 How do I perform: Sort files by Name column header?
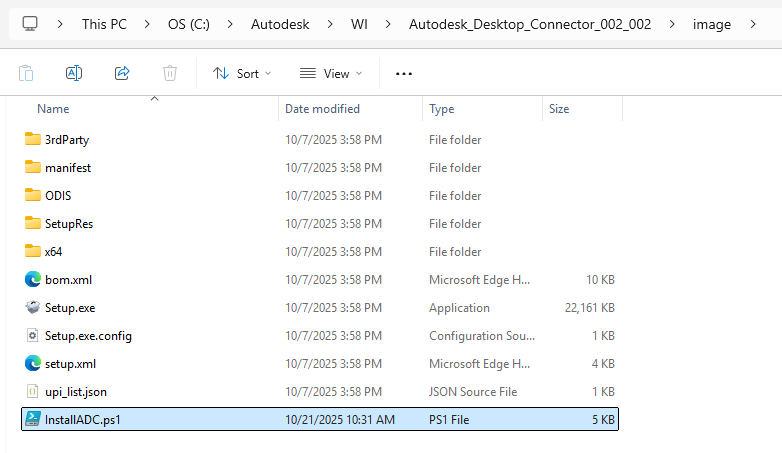pyautogui.click(x=53, y=109)
